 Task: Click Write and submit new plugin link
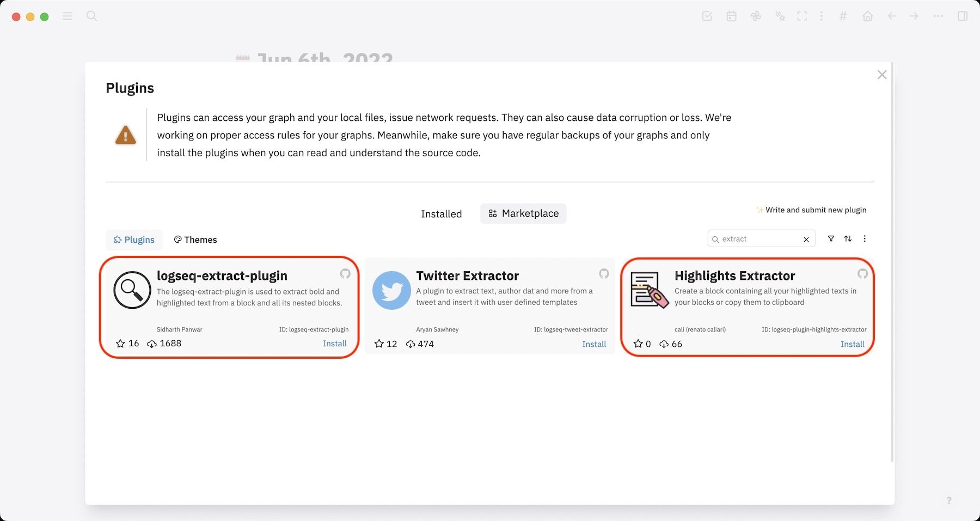pos(815,210)
